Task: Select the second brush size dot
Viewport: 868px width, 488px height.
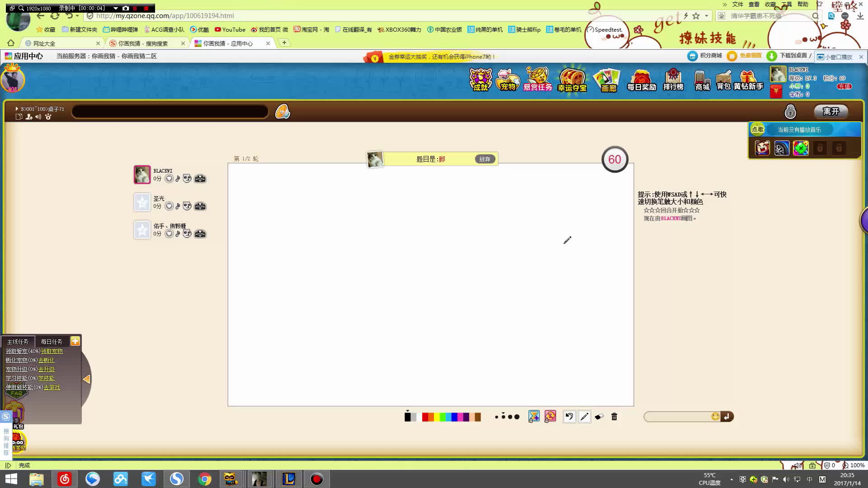Action: click(x=503, y=416)
